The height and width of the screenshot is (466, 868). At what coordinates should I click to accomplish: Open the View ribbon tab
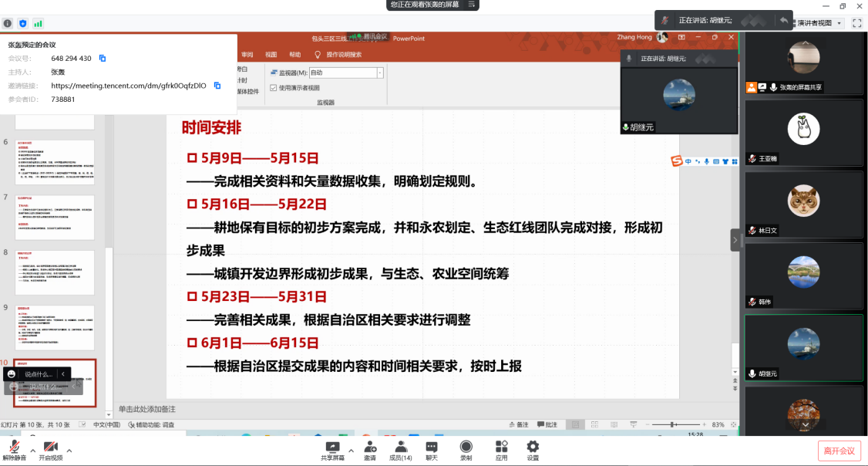pos(271,55)
